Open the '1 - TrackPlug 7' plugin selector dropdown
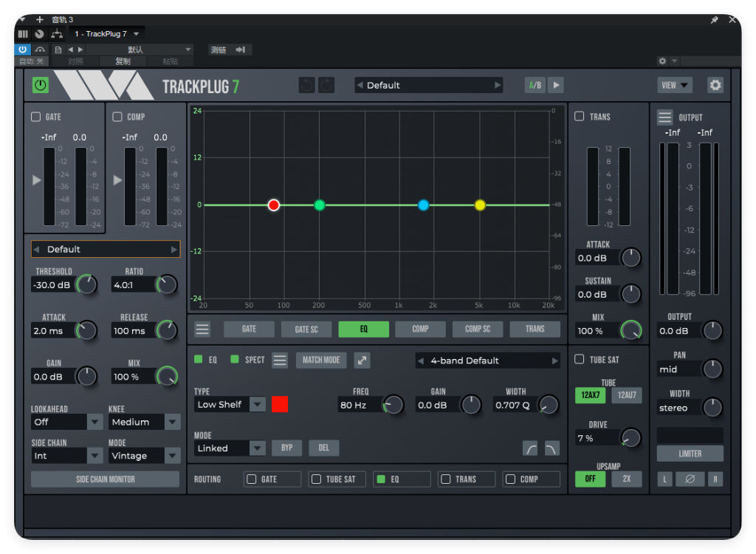 click(106, 34)
